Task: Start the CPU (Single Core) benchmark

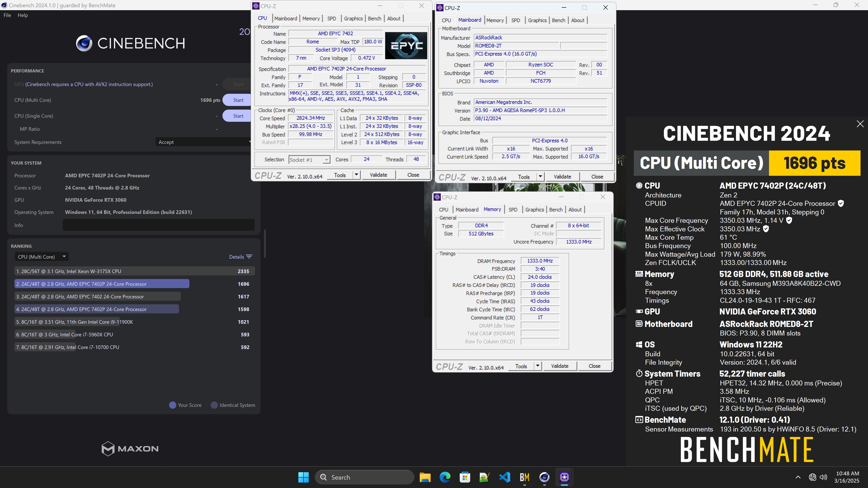Action: point(237,116)
